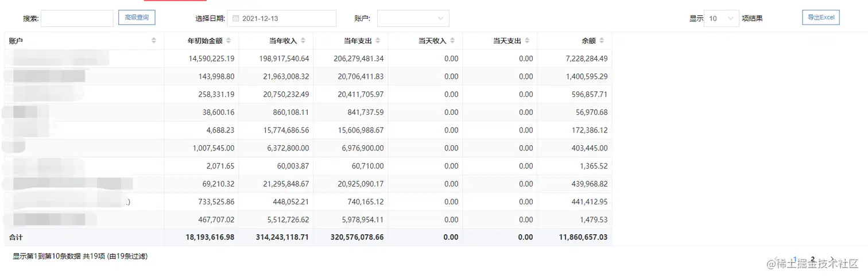This screenshot has height=279, width=868.
Task: Click into the 搜索 input box
Action: point(77,18)
